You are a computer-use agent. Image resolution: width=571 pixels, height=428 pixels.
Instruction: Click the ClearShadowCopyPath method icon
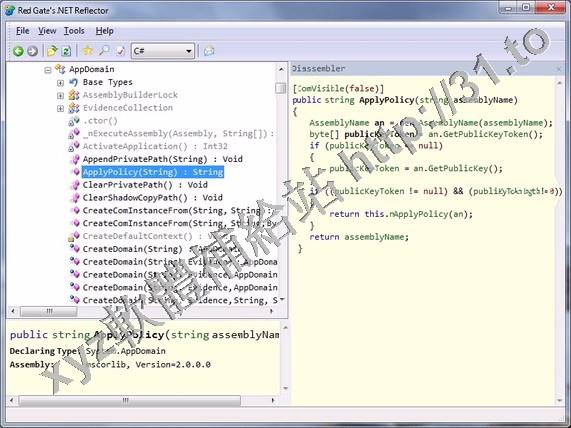pos(75,198)
